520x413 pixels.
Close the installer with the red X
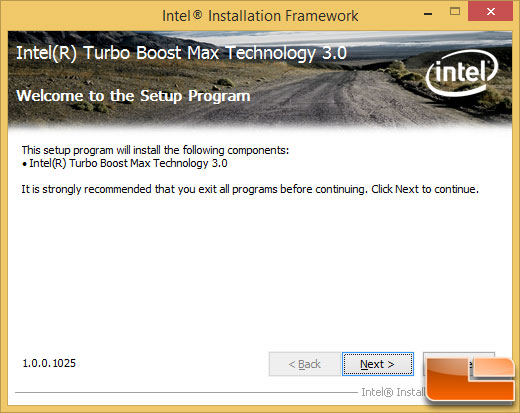(490, 12)
